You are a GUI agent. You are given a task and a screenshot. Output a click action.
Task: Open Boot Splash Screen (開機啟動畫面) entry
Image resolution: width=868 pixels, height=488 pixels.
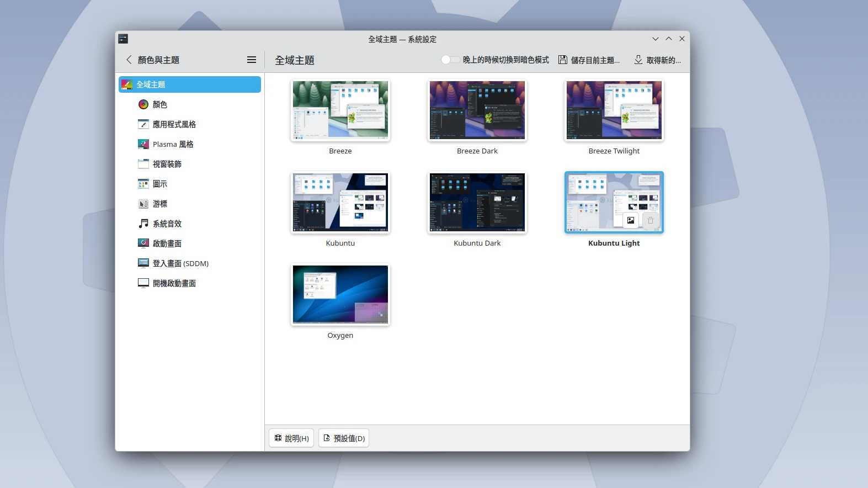tap(174, 283)
